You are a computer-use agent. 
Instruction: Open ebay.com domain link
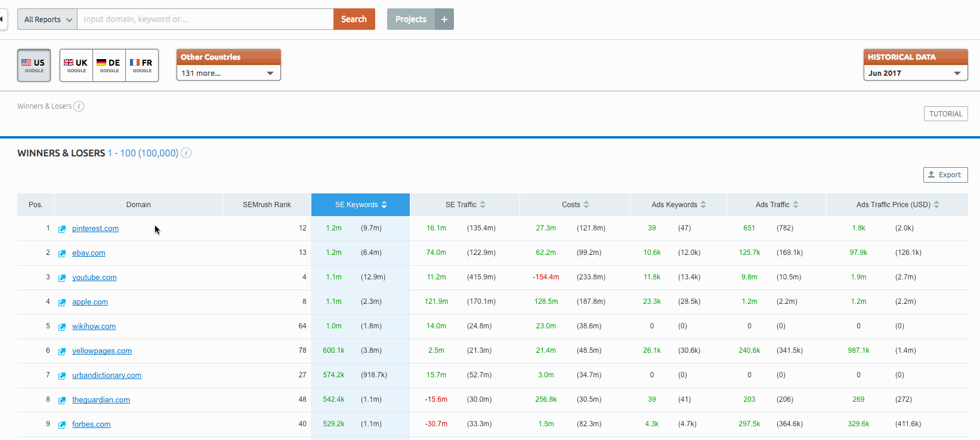pos(89,253)
